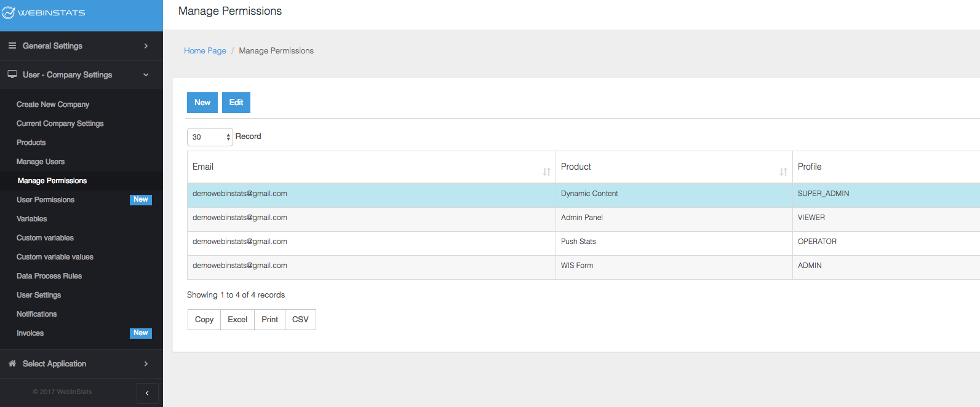Sort table by Product column arrows
The image size is (980, 407).
783,172
